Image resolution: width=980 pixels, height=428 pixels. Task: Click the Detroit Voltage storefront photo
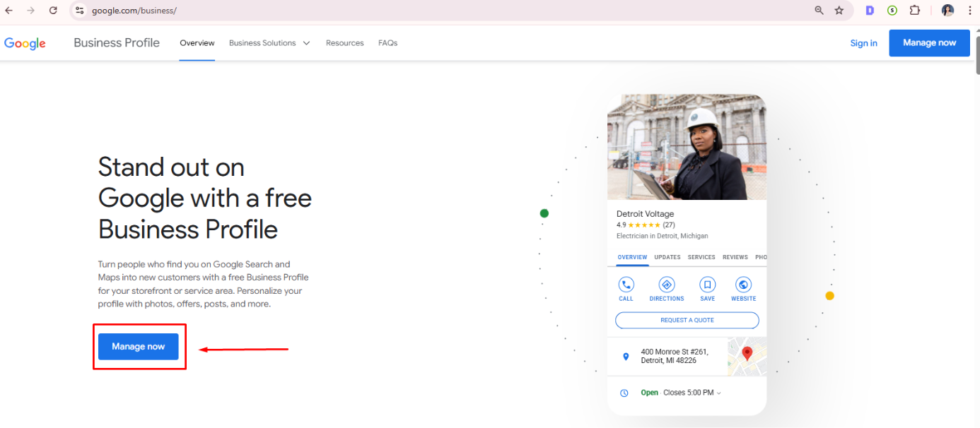pos(687,147)
